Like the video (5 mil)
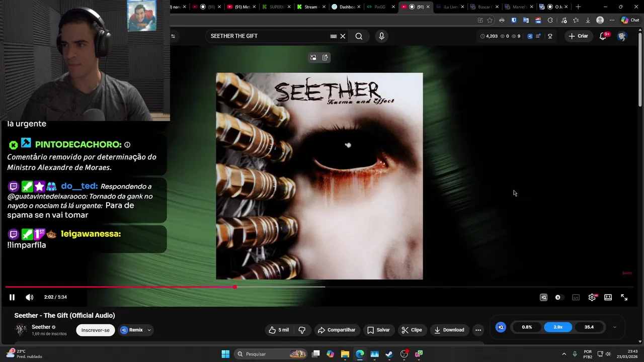Viewport: 644px width, 362px height. pos(279,330)
